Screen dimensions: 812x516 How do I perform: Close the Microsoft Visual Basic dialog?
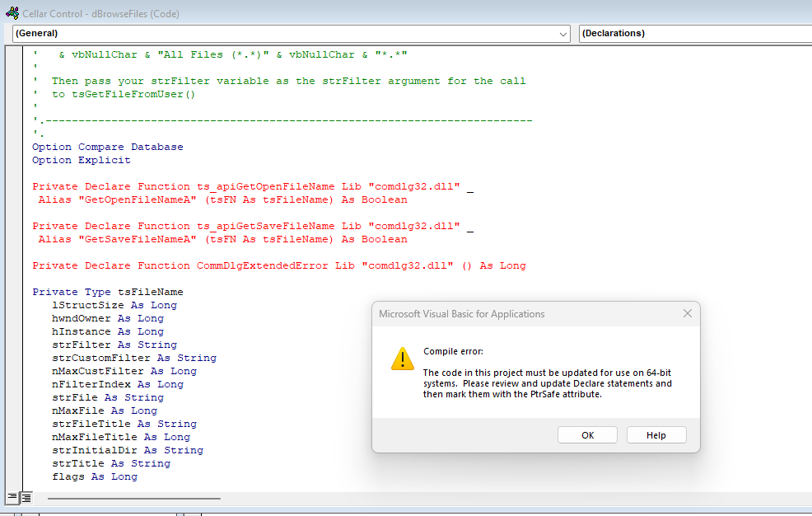pyautogui.click(x=687, y=313)
